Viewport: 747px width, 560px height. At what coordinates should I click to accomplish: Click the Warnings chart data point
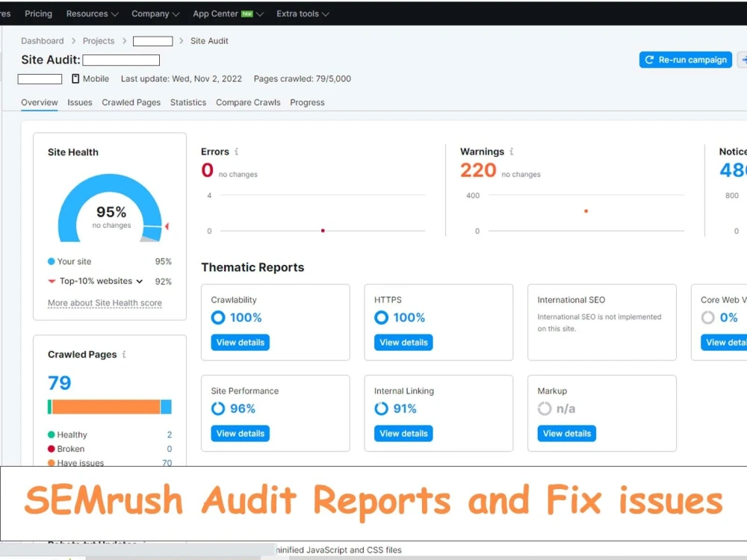(586, 211)
